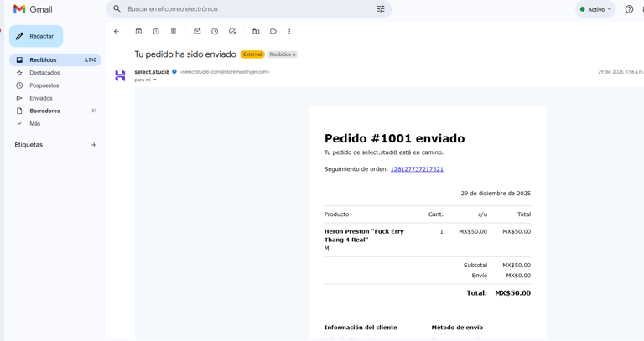This screenshot has height=341, width=644.
Task: Click the verified sender badge
Action: (174, 71)
